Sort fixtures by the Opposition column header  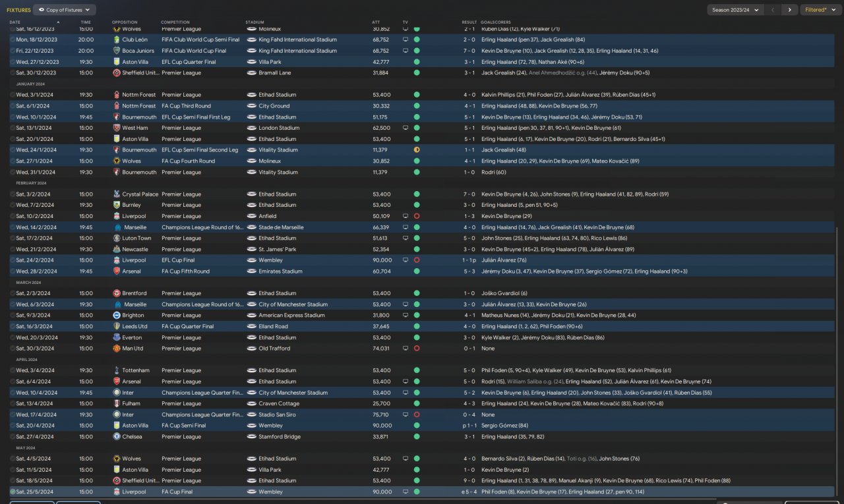[x=125, y=22]
